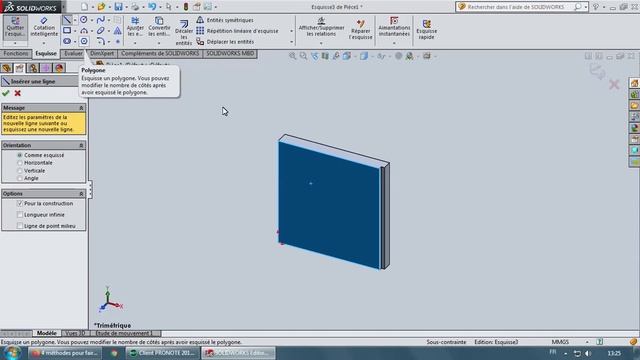Select the Spline sketch tool
The image size is (640, 360).
click(x=100, y=20)
